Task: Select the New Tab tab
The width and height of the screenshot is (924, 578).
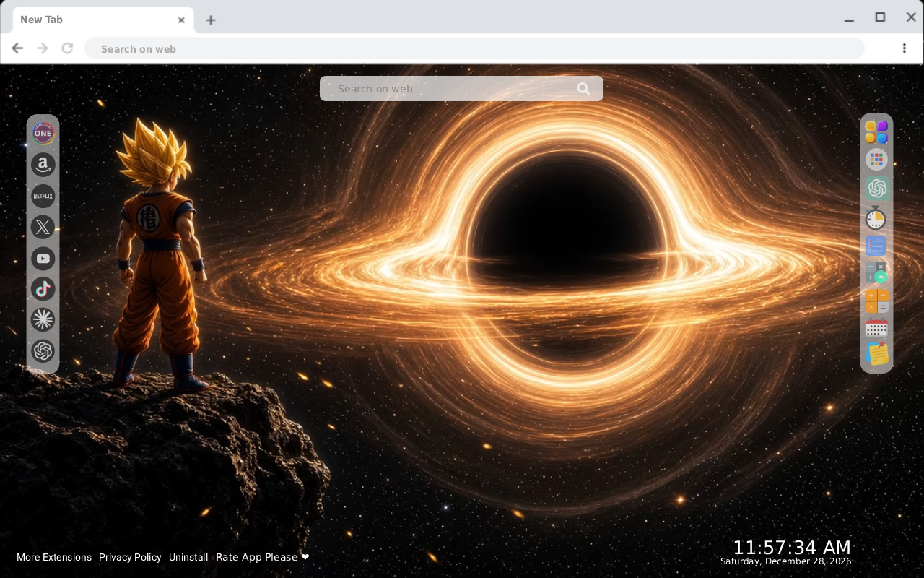Action: click(x=103, y=20)
